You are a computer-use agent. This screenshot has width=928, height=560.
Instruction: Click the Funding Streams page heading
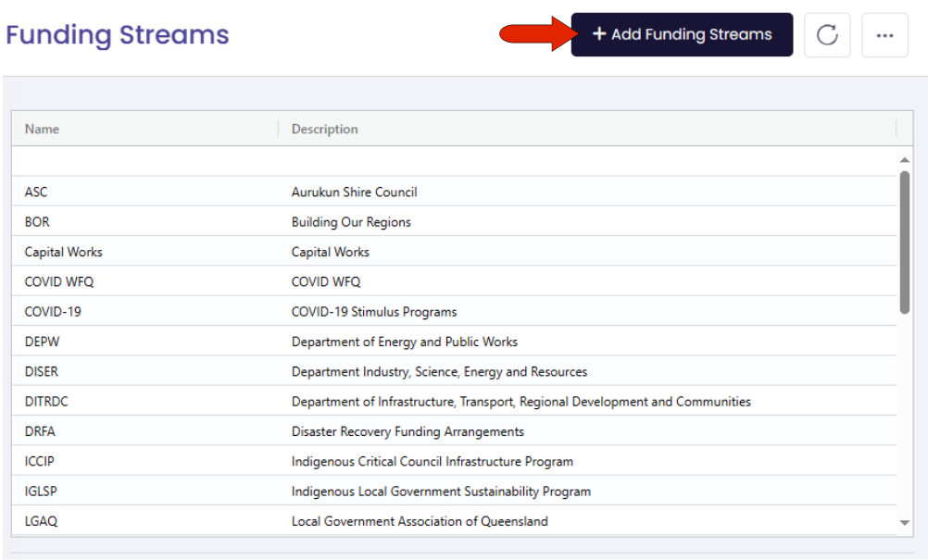tap(118, 34)
